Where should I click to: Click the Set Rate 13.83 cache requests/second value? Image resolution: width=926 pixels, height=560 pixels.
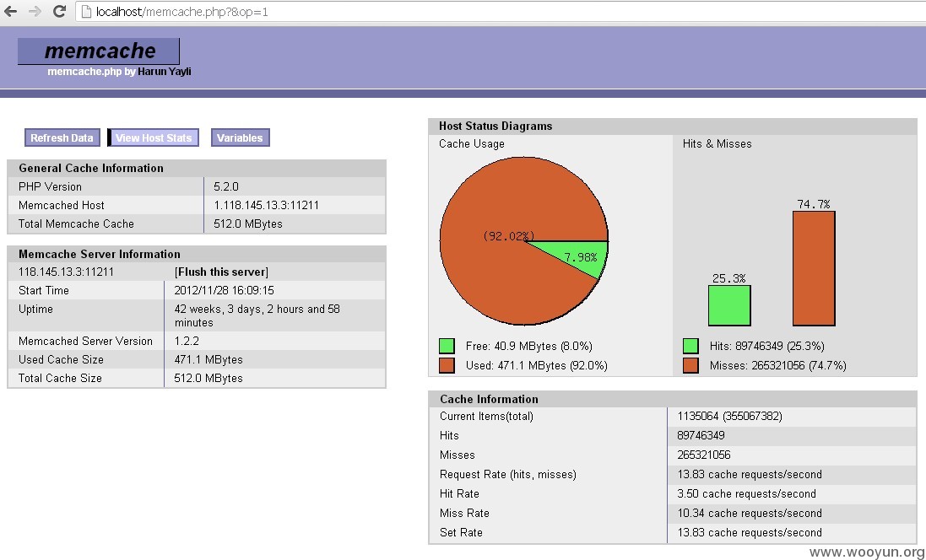[750, 533]
